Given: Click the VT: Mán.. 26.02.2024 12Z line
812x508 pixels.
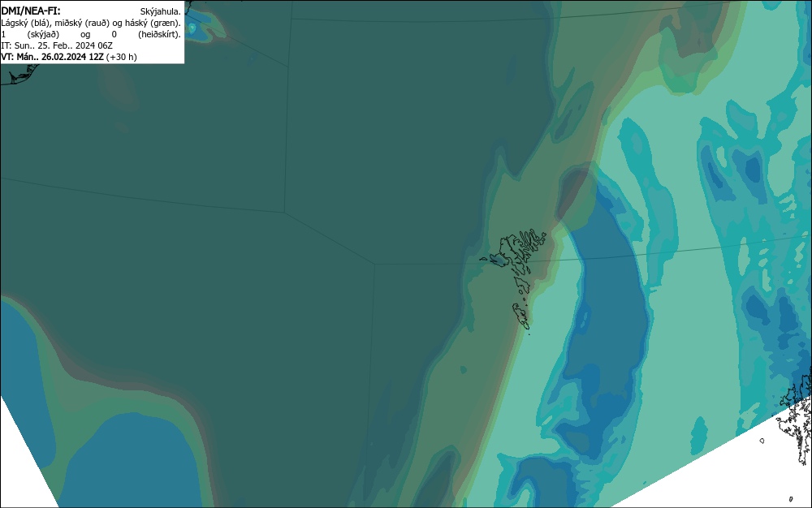Looking at the screenshot, I should 69,57.
